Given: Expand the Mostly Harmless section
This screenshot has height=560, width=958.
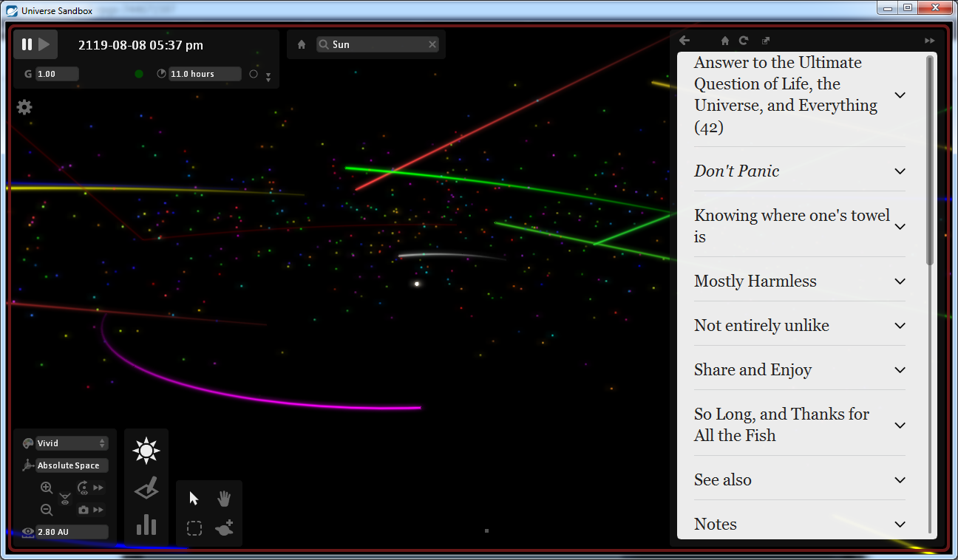Looking at the screenshot, I should click(x=800, y=281).
